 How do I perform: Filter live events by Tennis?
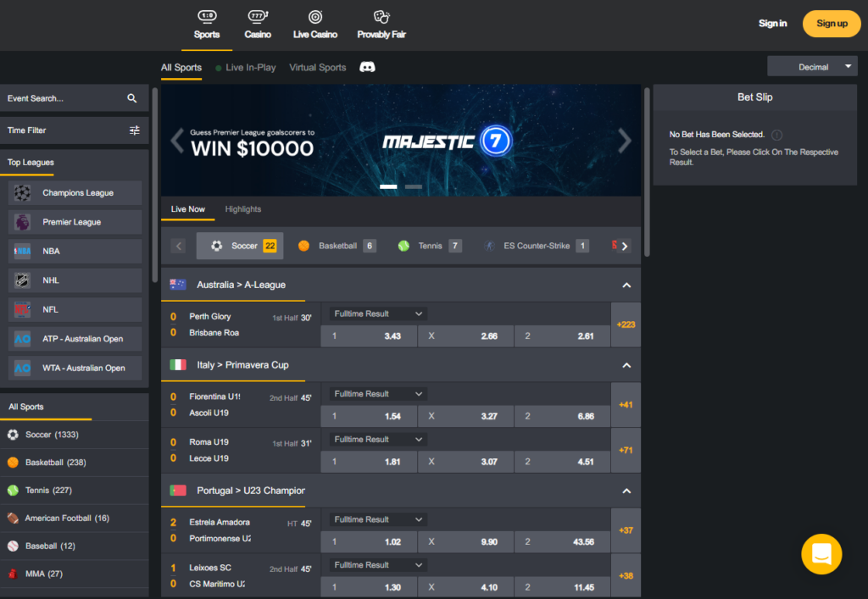(429, 246)
